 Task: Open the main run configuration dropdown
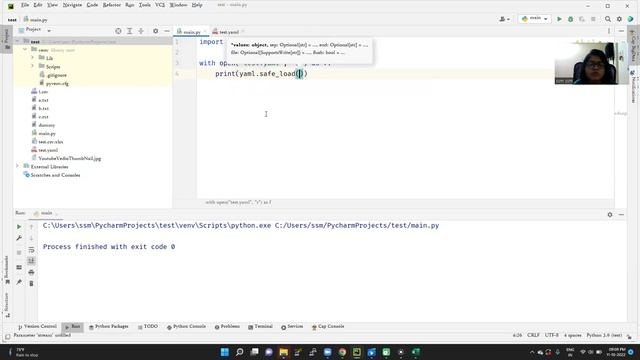pyautogui.click(x=534, y=19)
